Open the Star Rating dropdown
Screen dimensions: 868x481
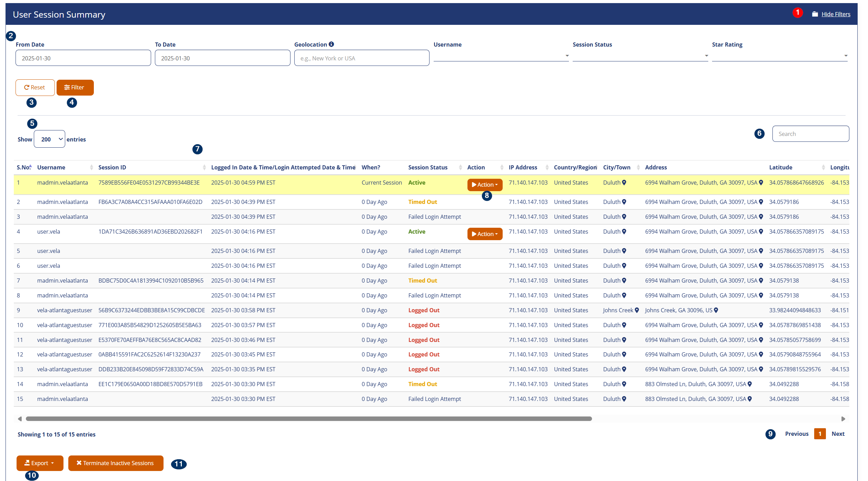click(x=779, y=56)
